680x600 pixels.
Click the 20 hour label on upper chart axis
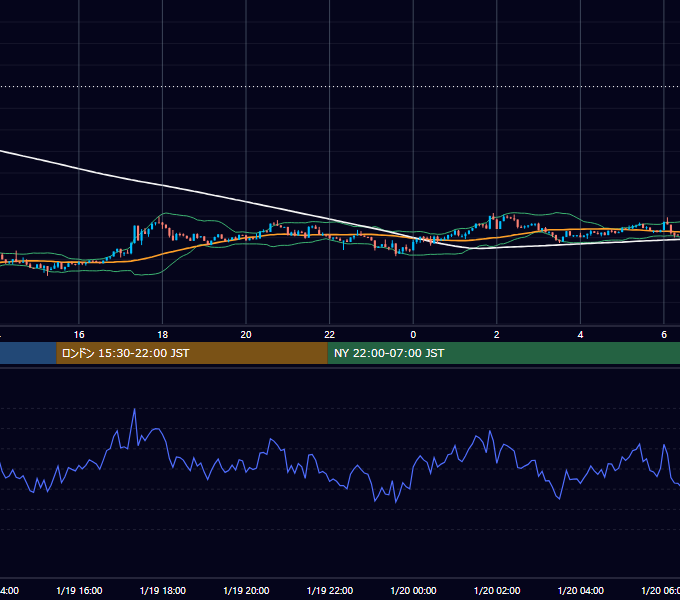(246, 335)
